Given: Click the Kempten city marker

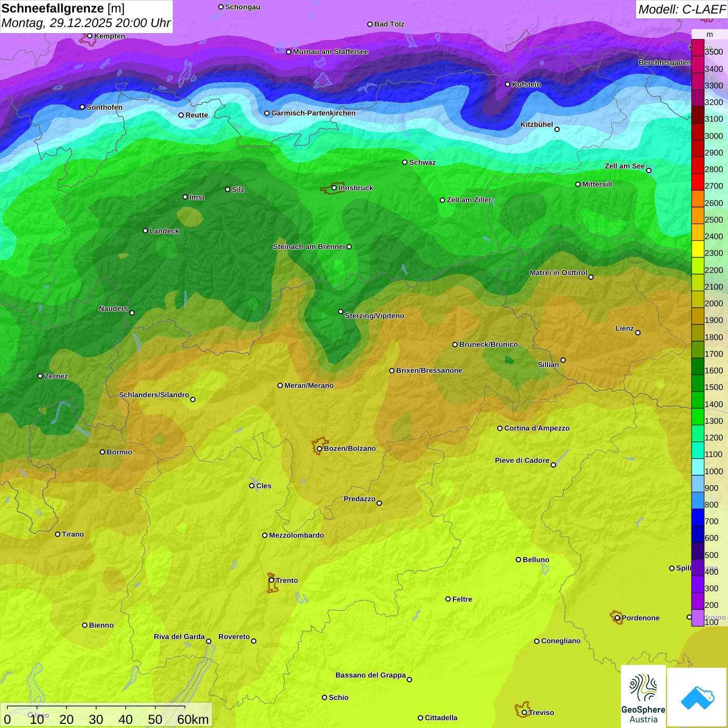Looking at the screenshot, I should click(89, 36).
